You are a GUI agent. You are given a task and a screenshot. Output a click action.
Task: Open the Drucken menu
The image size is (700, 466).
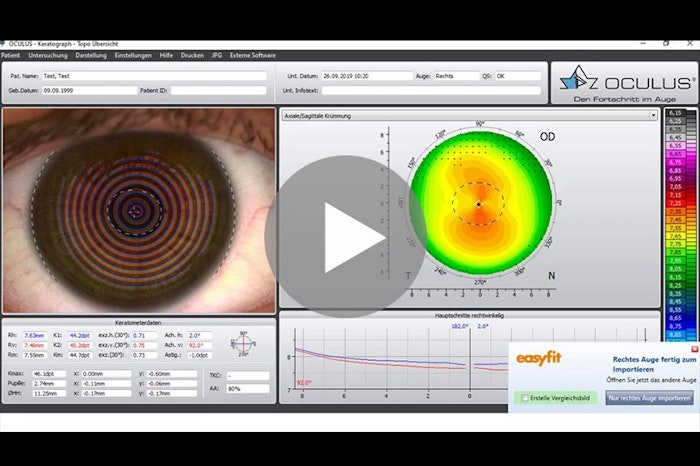point(192,55)
